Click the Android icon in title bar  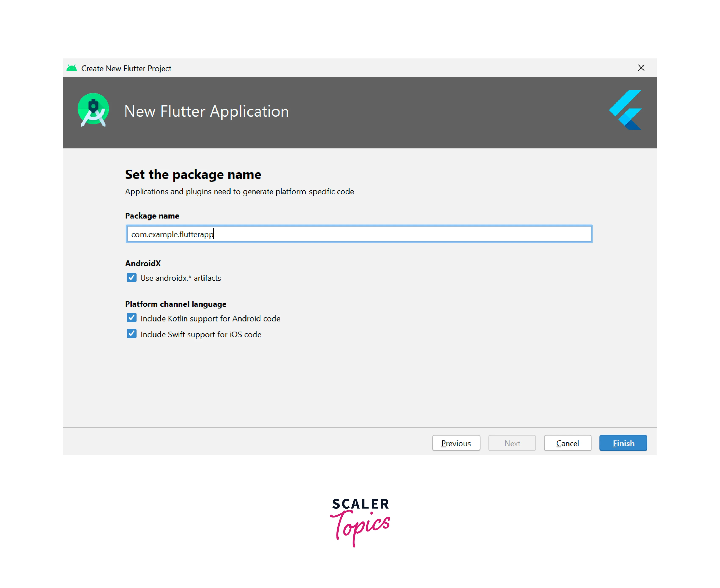pos(72,68)
